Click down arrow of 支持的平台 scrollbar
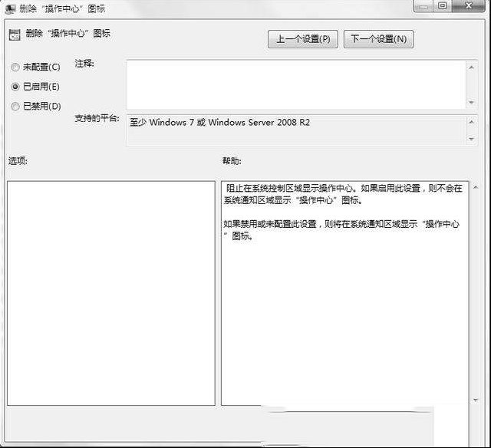 point(472,139)
